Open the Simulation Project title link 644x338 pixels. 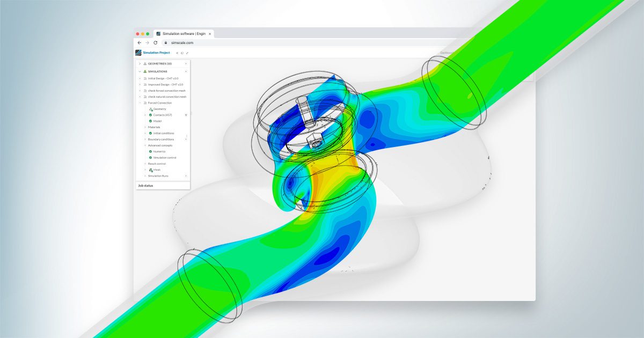[x=156, y=53]
